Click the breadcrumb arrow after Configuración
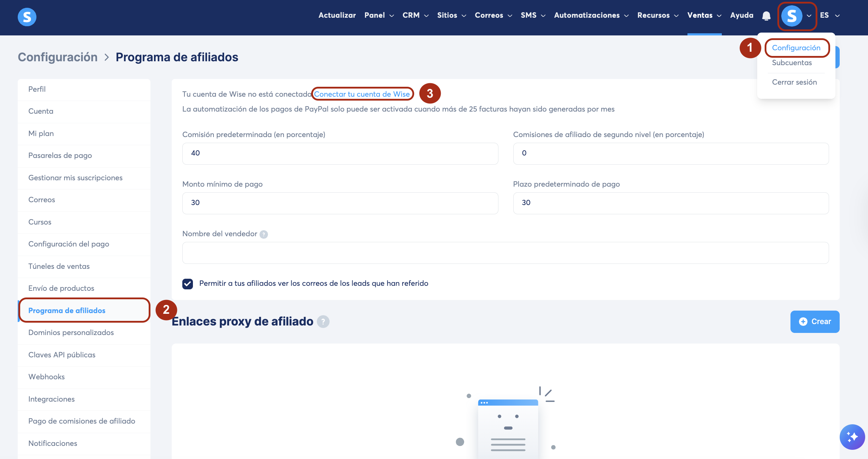 click(107, 57)
